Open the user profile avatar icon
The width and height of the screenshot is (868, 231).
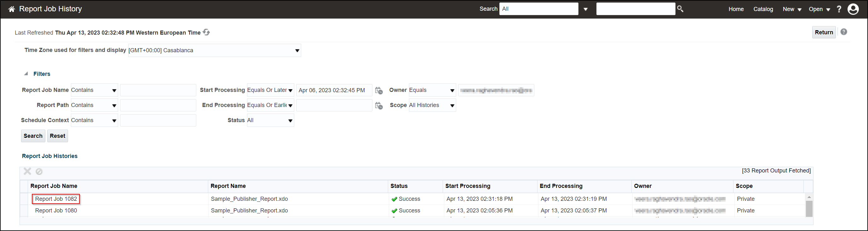(853, 9)
